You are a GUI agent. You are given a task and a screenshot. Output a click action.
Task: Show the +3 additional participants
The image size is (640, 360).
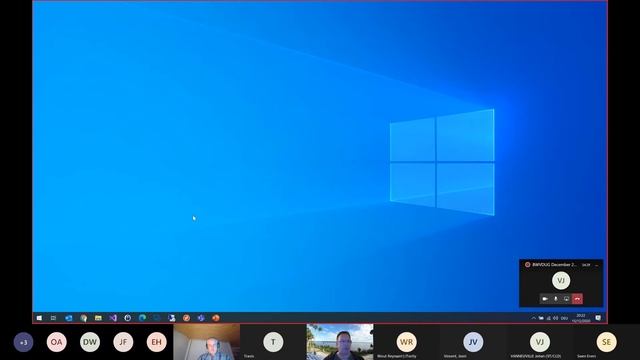(x=23, y=342)
